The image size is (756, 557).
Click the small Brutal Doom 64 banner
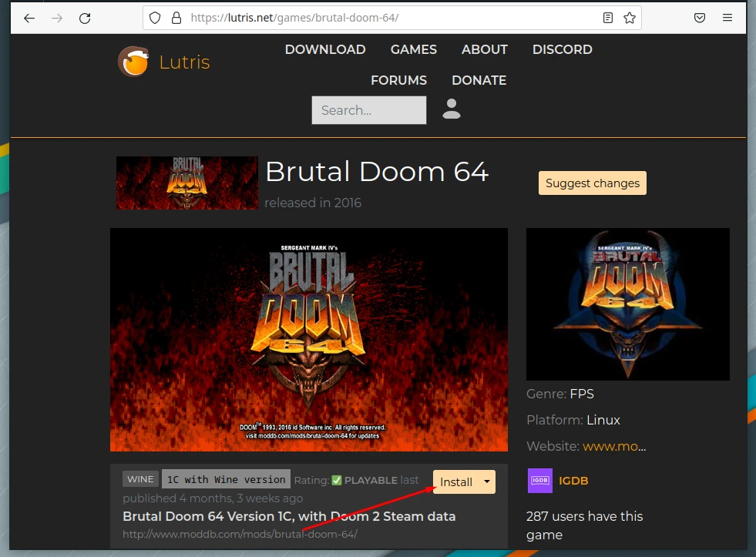click(x=187, y=183)
